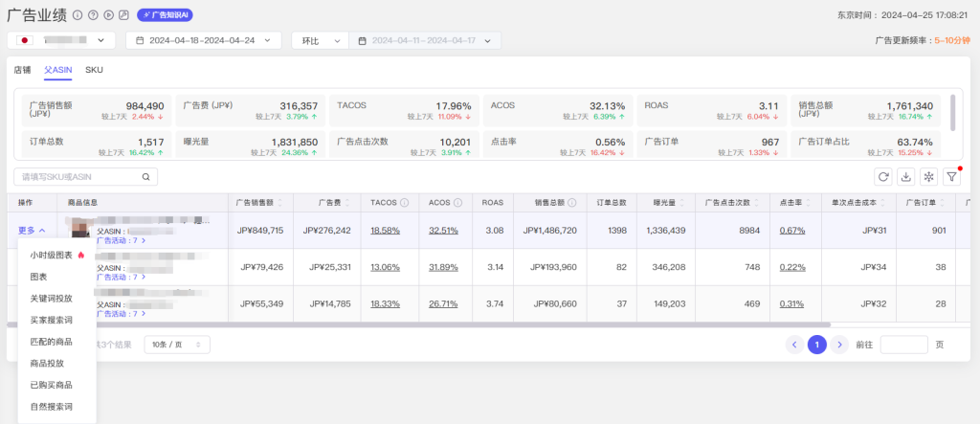
Task: Select the 销售总额 metric card
Action: [865, 110]
